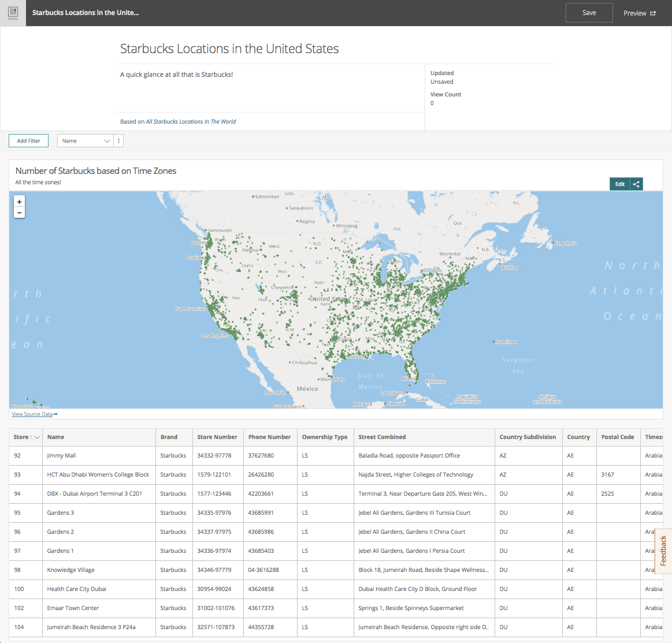Image resolution: width=672 pixels, height=643 pixels.
Task: Open the Store ID column sort arrow
Action: 37,437
